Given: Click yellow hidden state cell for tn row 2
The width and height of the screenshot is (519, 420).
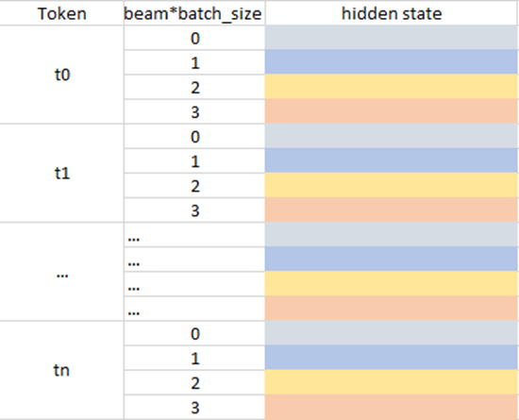Looking at the screenshot, I should point(392,382).
